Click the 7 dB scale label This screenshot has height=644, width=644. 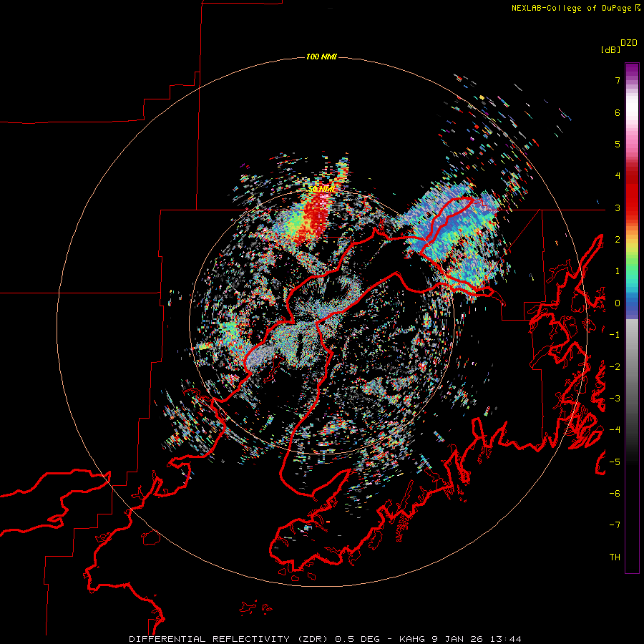tap(618, 80)
